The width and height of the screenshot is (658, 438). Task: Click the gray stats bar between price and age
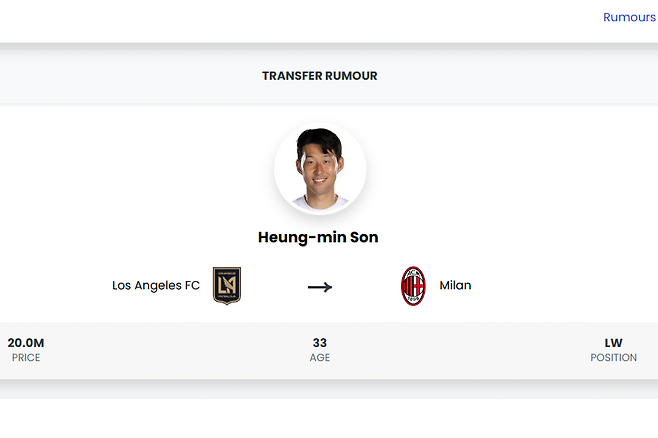(x=170, y=350)
